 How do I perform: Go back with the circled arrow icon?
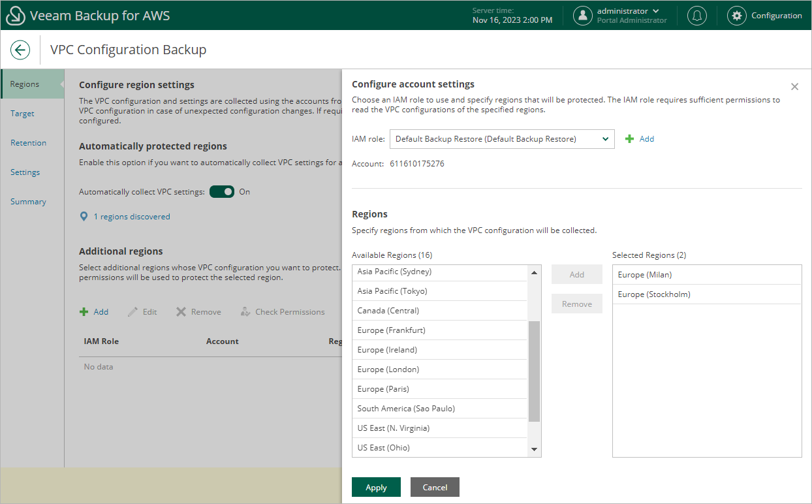pyautogui.click(x=20, y=50)
